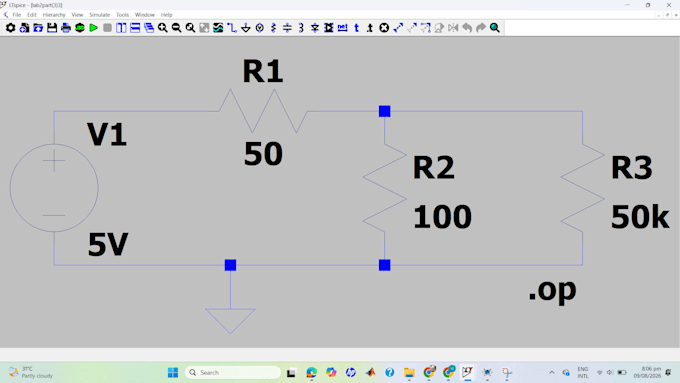Click the 5V source value
Viewport: 680px width, 383px height.
[108, 245]
